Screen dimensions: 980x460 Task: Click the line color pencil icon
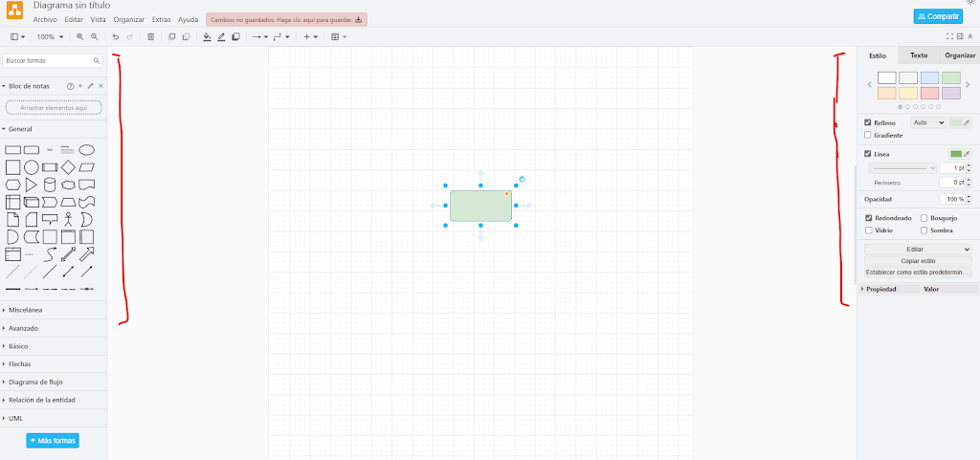coord(221,37)
